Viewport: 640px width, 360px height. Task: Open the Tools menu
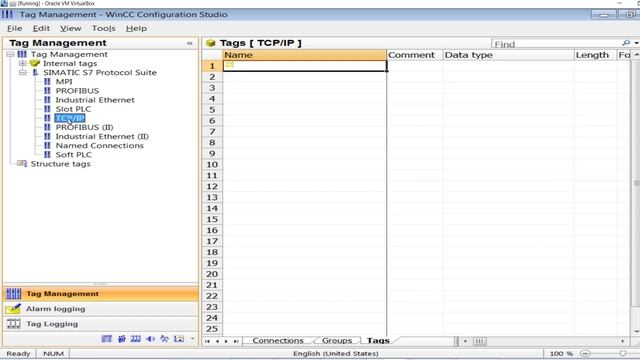point(104,28)
